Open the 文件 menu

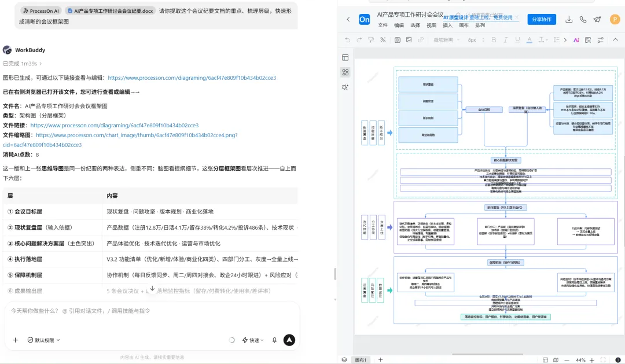[383, 25]
